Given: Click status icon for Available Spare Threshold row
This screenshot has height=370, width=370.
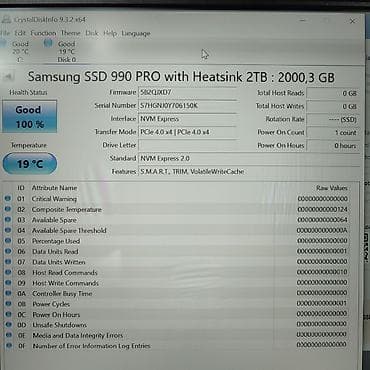Looking at the screenshot, I should (8, 230).
